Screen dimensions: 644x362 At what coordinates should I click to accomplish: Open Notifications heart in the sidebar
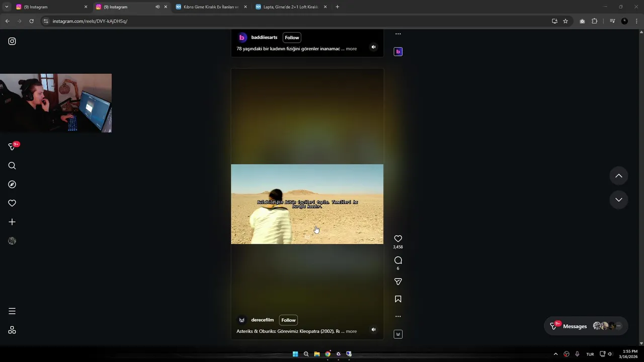click(x=12, y=203)
